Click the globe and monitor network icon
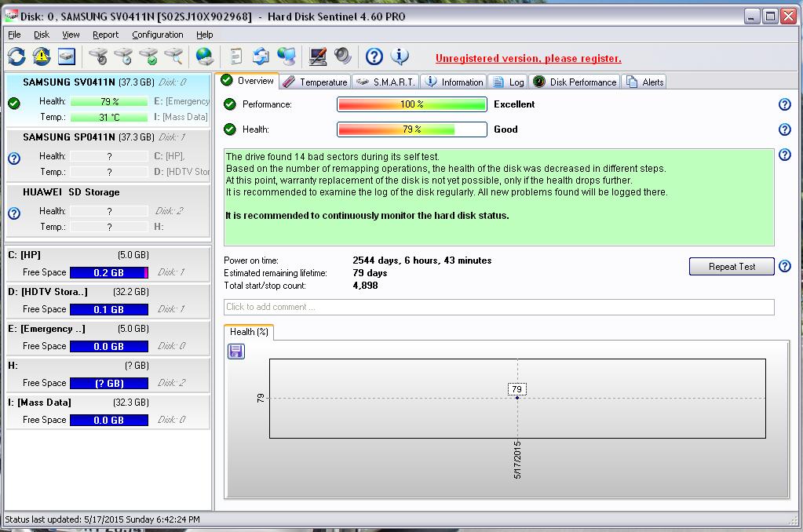Image resolution: width=803 pixels, height=532 pixels. pos(287,56)
